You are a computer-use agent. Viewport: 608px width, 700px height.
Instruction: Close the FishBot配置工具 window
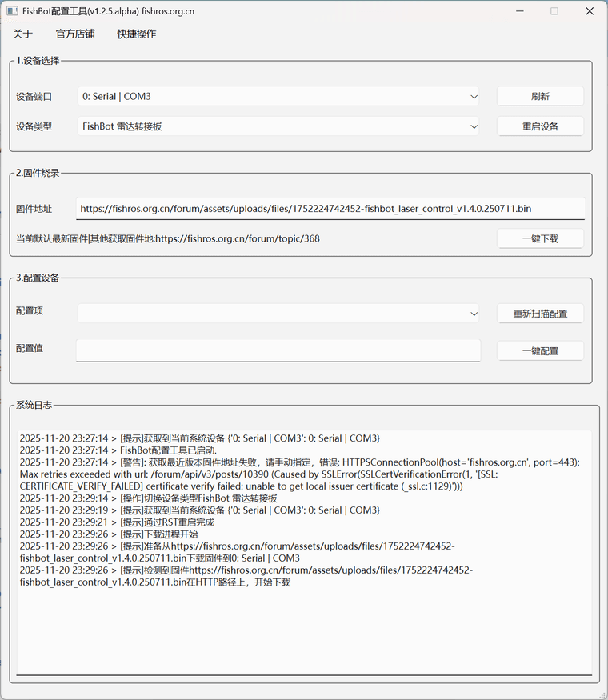[x=590, y=11]
